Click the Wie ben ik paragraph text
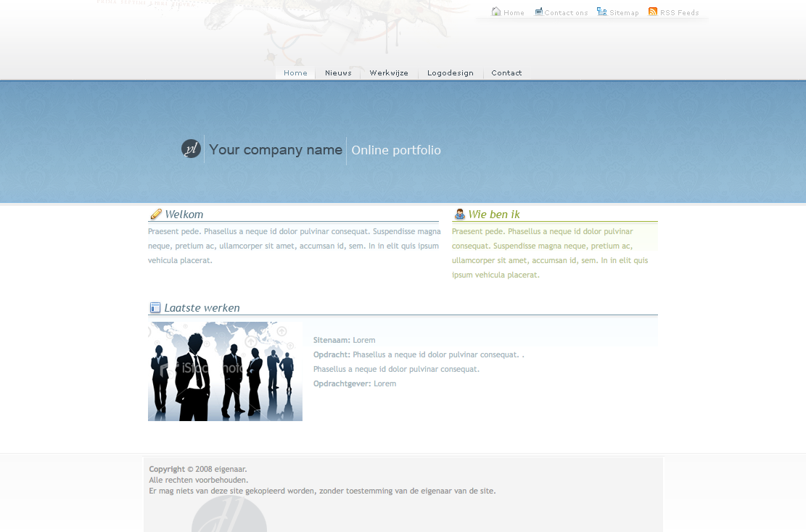The width and height of the screenshot is (806, 532). point(550,253)
